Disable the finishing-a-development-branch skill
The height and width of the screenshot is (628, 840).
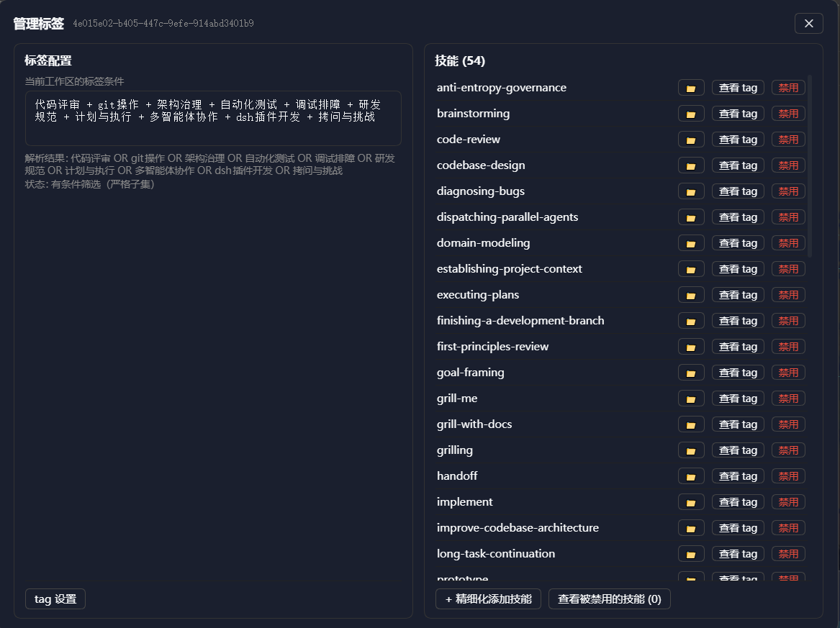click(x=788, y=321)
